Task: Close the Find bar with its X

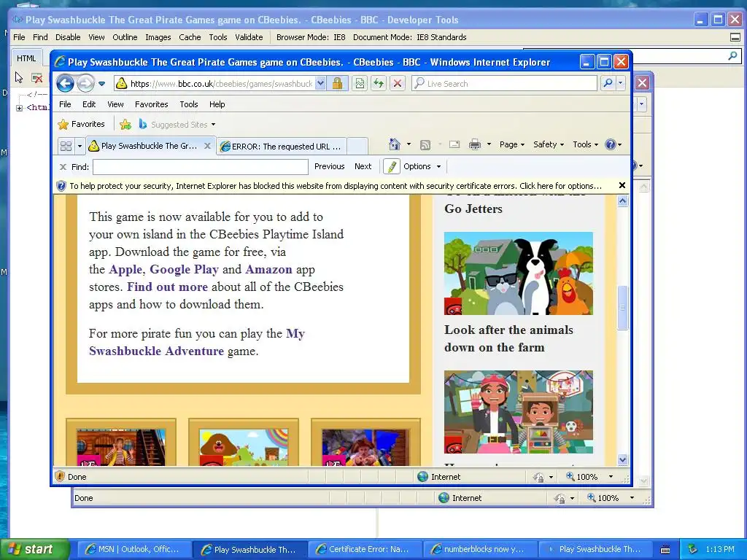Action: [x=63, y=167]
